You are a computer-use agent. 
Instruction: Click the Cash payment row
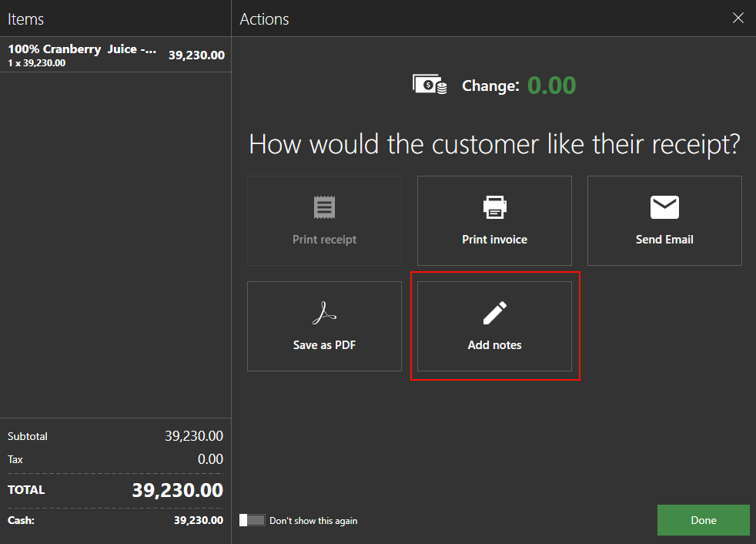(115, 520)
